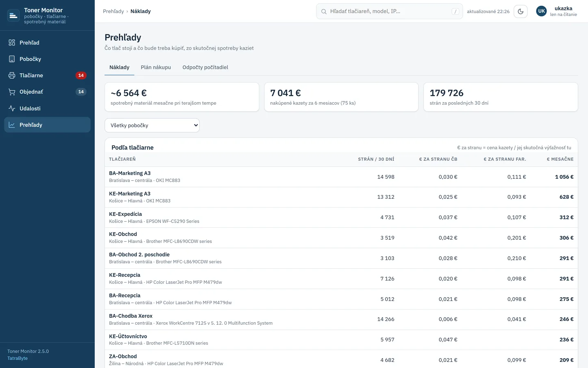This screenshot has height=368, width=588.
Task: Select the KE-Marketing A3 printer row
Action: tap(341, 197)
